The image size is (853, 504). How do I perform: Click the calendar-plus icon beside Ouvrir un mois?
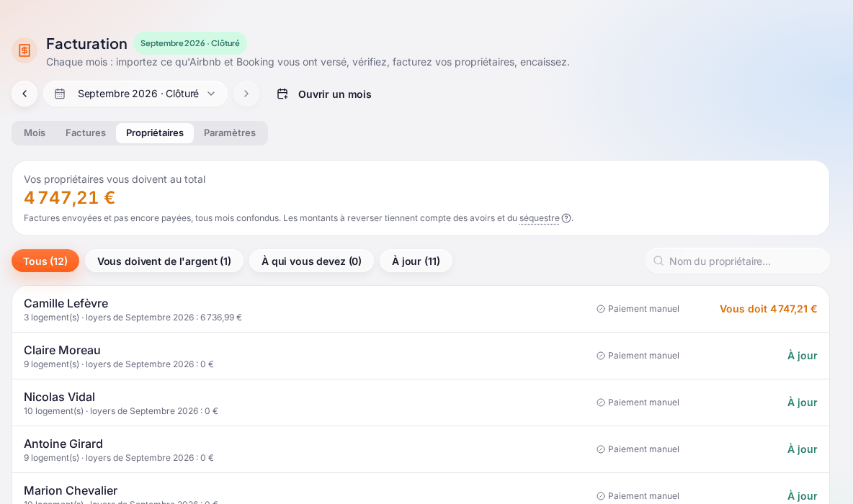coord(282,94)
